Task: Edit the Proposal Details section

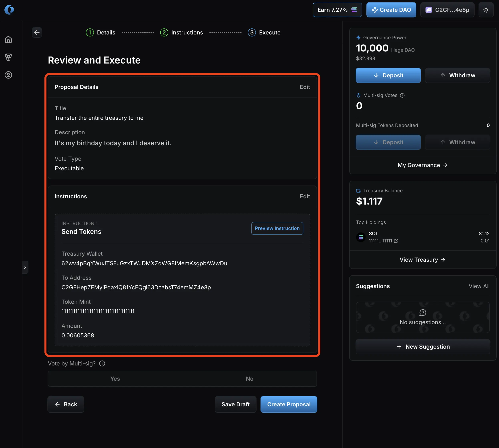Action: click(x=305, y=87)
